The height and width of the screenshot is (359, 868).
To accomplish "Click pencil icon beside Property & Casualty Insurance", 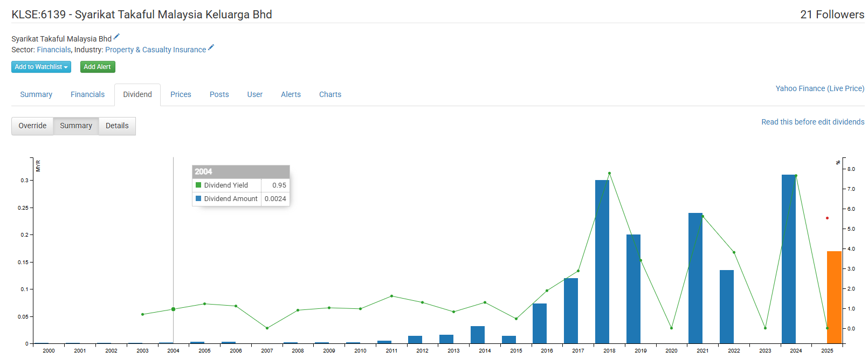I will click(x=211, y=47).
